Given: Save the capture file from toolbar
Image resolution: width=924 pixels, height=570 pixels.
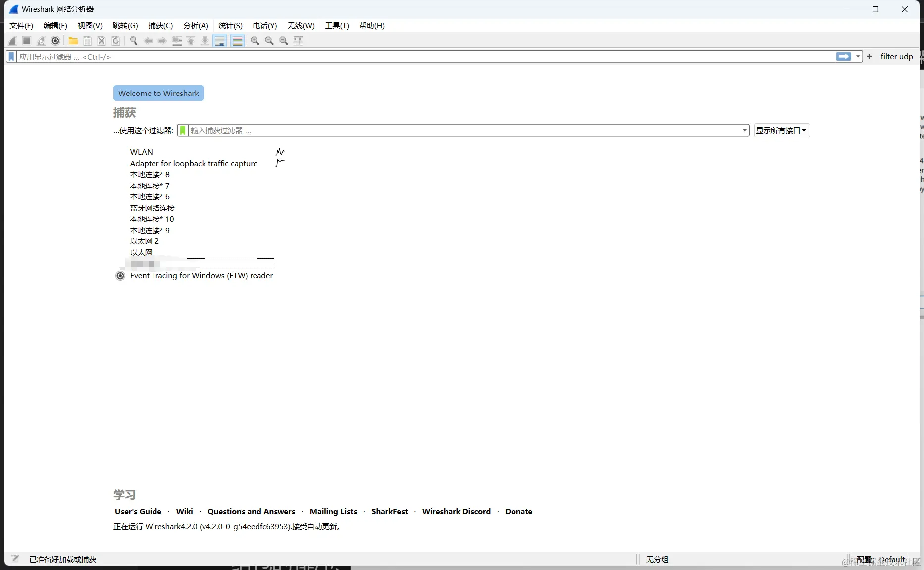Looking at the screenshot, I should tap(88, 41).
